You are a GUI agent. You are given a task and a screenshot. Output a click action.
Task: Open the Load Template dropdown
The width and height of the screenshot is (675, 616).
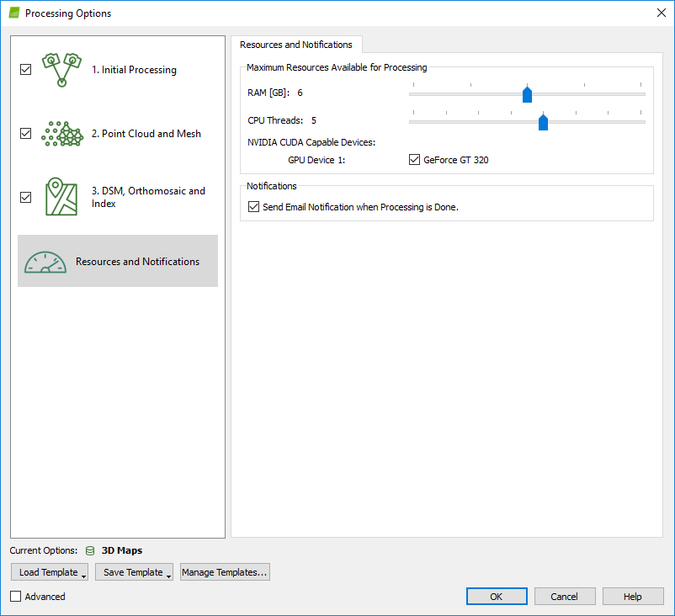(x=49, y=573)
